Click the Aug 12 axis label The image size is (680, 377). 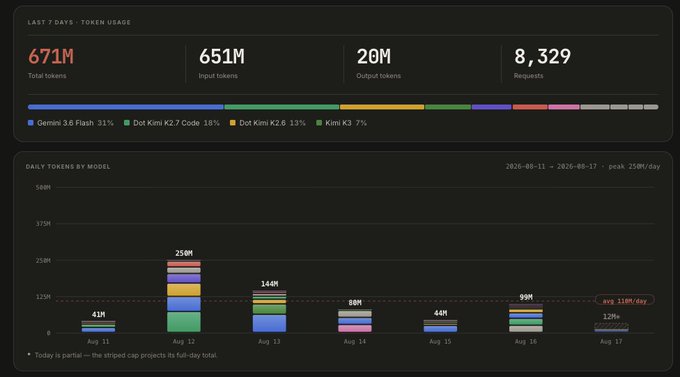click(x=184, y=342)
